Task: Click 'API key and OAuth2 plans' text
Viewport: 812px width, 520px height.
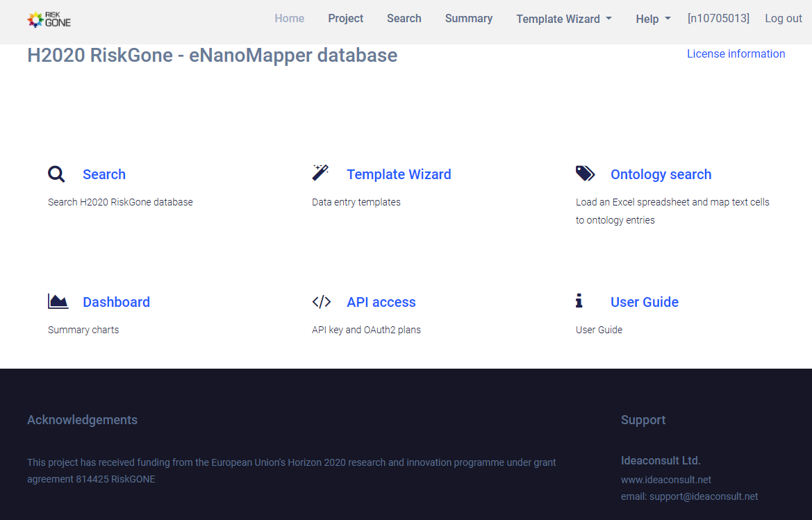Action: click(366, 330)
